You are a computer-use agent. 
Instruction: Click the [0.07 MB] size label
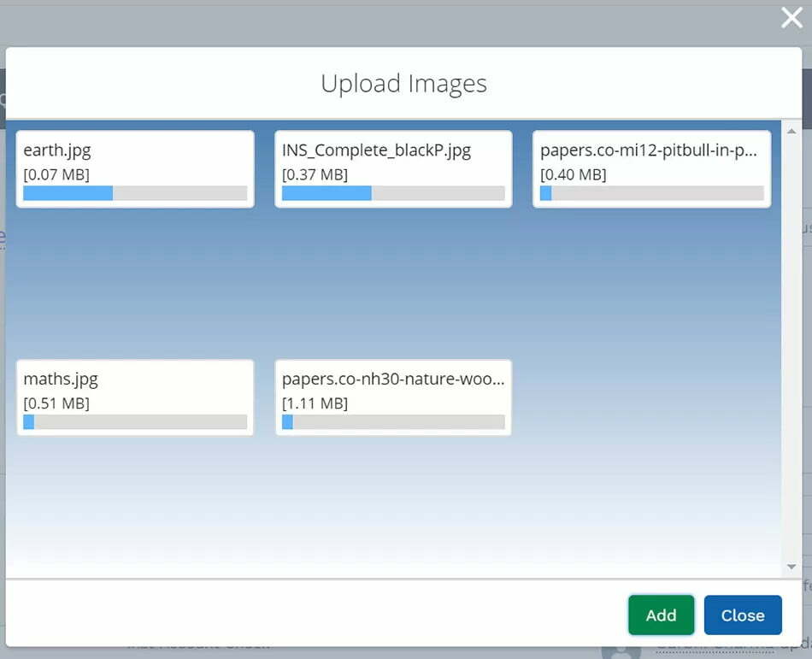tap(56, 174)
